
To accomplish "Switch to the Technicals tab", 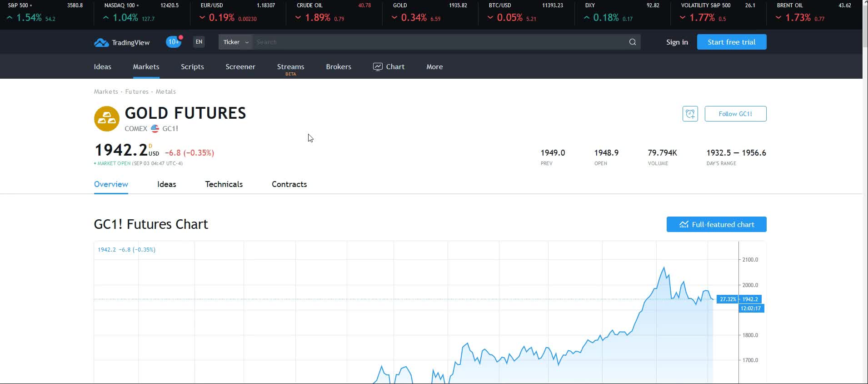I will click(x=224, y=184).
